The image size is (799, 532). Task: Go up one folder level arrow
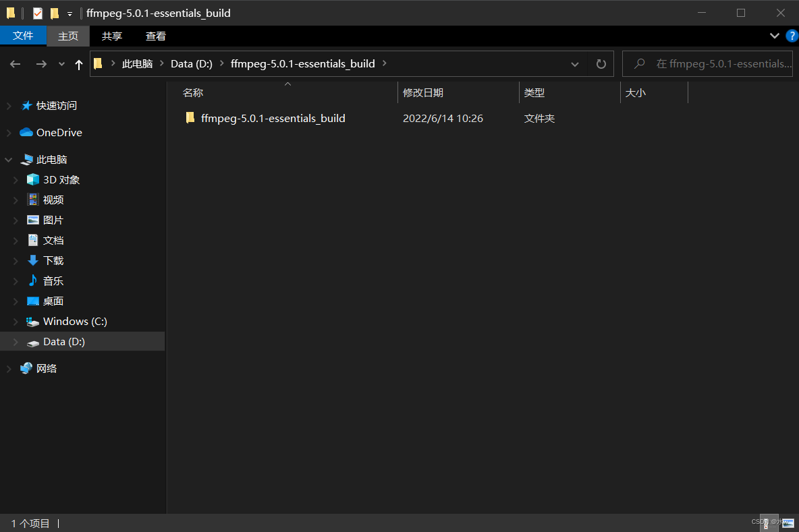pyautogui.click(x=78, y=65)
